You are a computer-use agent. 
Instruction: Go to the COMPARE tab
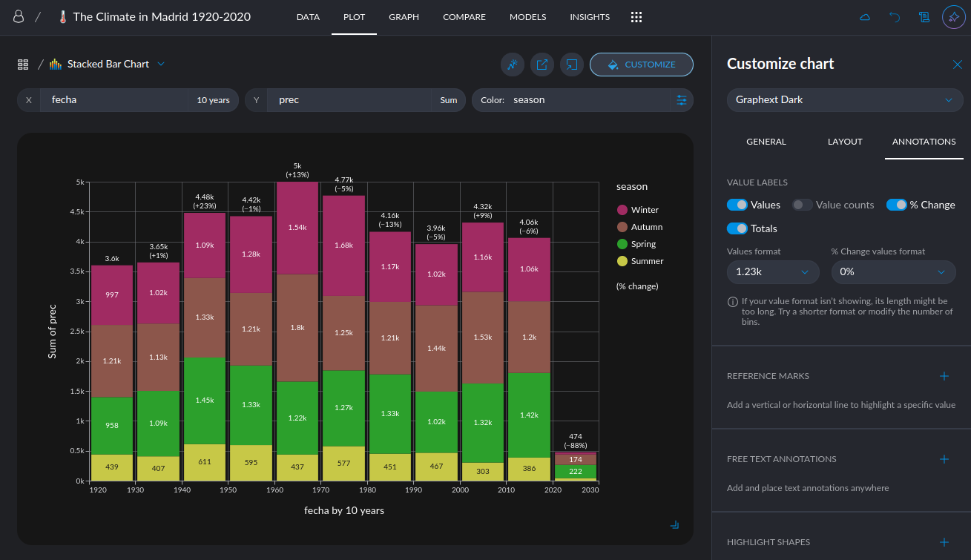click(464, 17)
